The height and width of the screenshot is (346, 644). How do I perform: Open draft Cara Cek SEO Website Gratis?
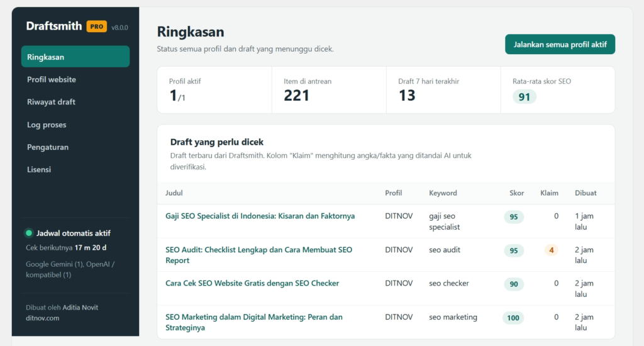(252, 283)
